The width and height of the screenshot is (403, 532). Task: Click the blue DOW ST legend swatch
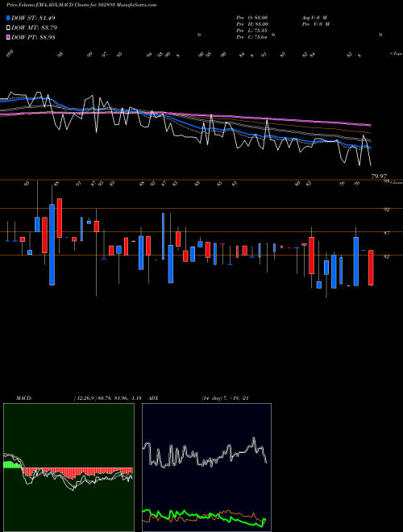point(9,18)
